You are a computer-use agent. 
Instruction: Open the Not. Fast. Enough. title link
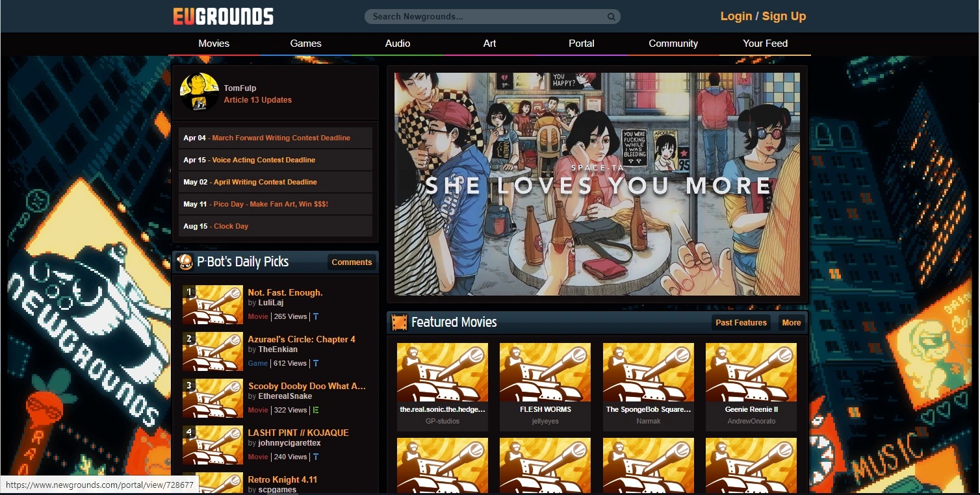coord(285,292)
